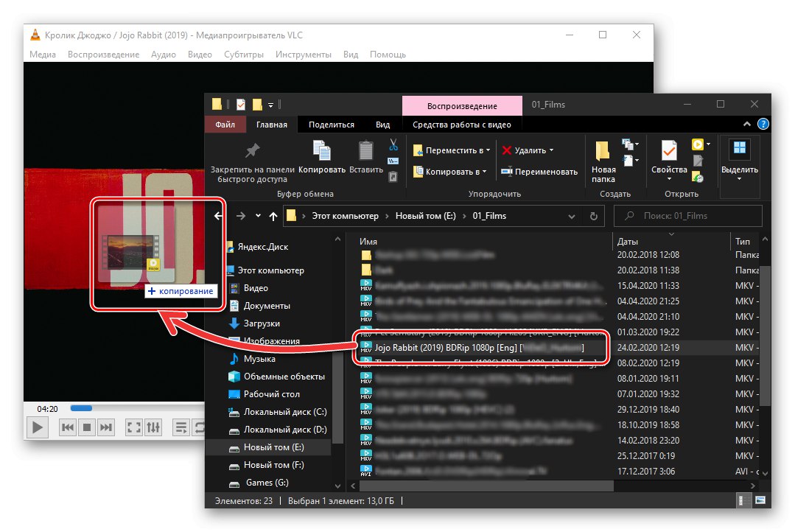Open the Open-with dropdown icon
The width and height of the screenshot is (795, 532).
[701, 144]
